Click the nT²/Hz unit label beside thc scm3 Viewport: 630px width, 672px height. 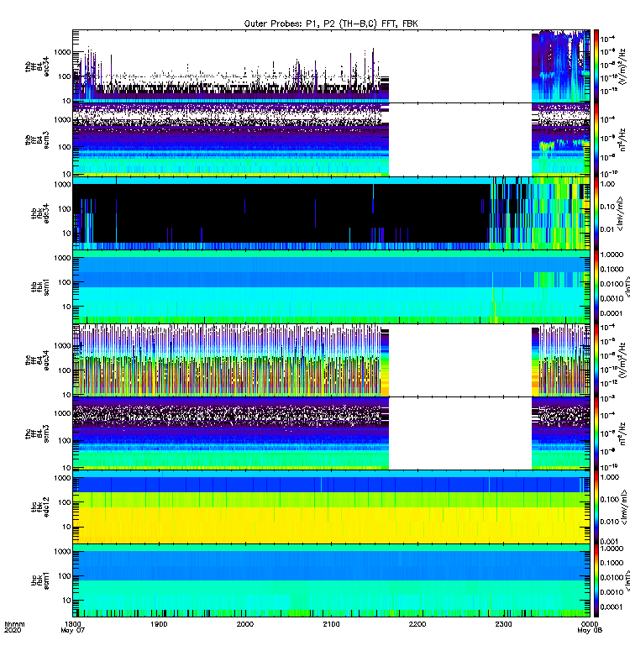pos(622,433)
